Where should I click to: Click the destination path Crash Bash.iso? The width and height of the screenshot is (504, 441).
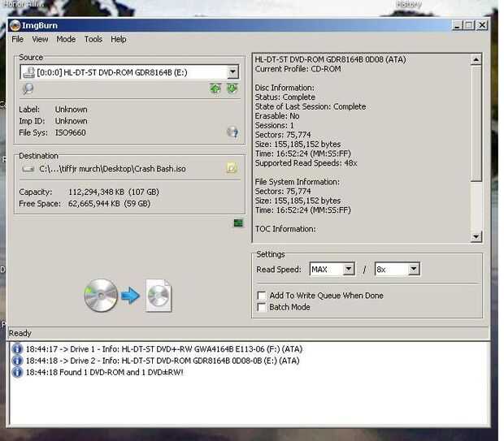tap(112, 169)
